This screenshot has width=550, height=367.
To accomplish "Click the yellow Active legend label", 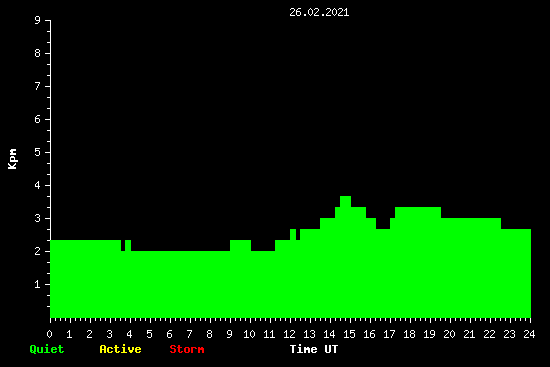I will (120, 349).
